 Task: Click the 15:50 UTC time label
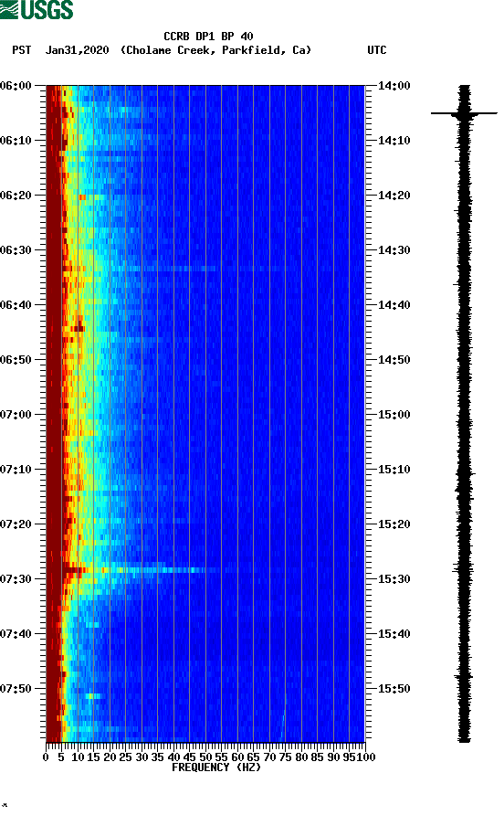(x=394, y=689)
